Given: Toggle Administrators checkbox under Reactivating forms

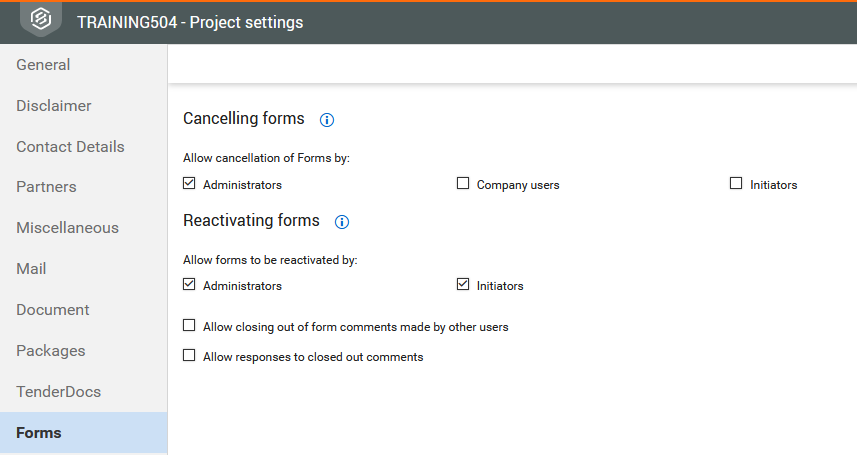Looking at the screenshot, I should tap(189, 284).
